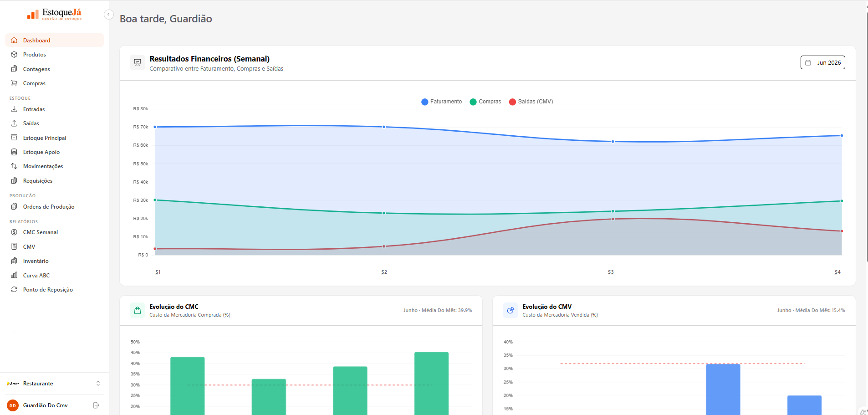Click the Curva ABC bar chart icon
The height and width of the screenshot is (415, 868).
[x=14, y=276]
